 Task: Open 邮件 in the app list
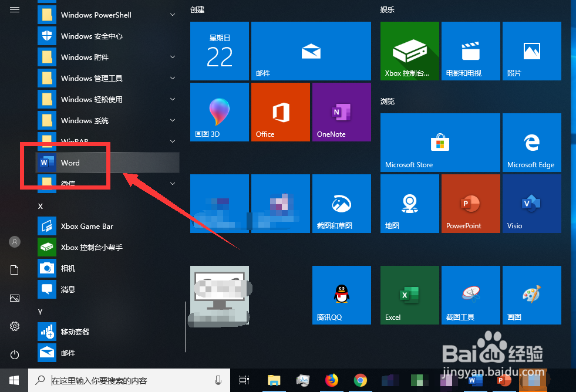[x=107, y=353]
